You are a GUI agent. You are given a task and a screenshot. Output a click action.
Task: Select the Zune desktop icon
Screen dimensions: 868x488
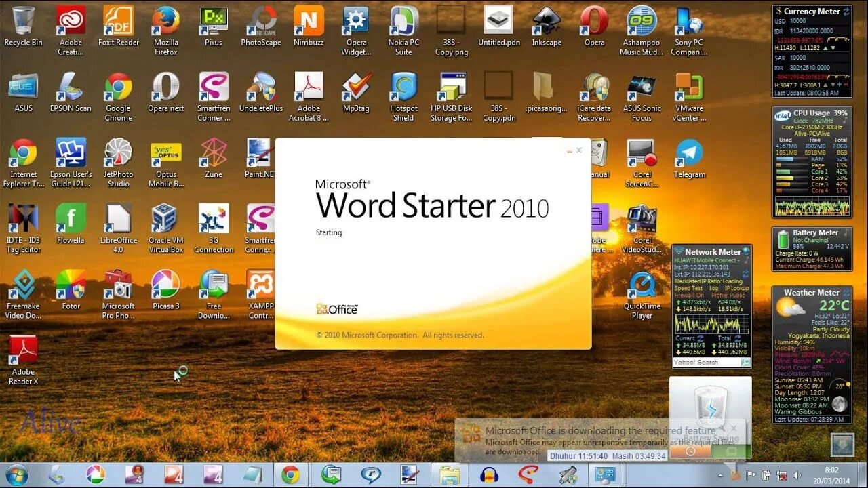point(214,159)
